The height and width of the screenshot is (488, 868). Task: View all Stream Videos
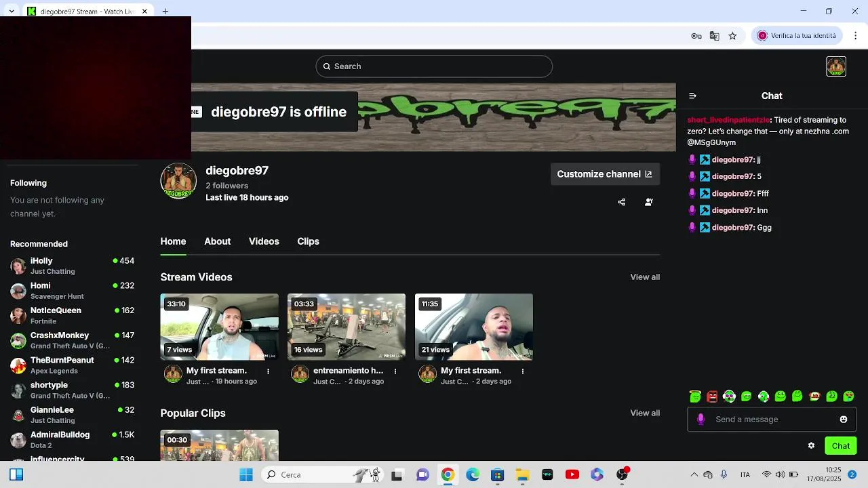pos(645,277)
